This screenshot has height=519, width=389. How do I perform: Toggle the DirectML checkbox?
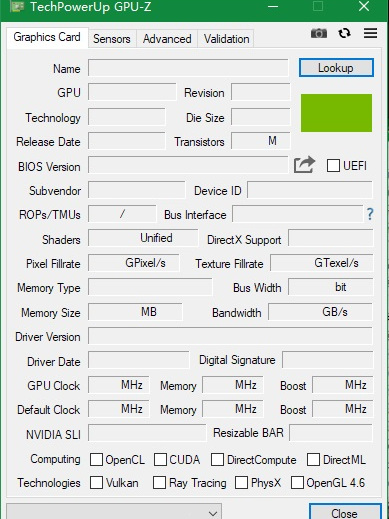click(x=313, y=459)
